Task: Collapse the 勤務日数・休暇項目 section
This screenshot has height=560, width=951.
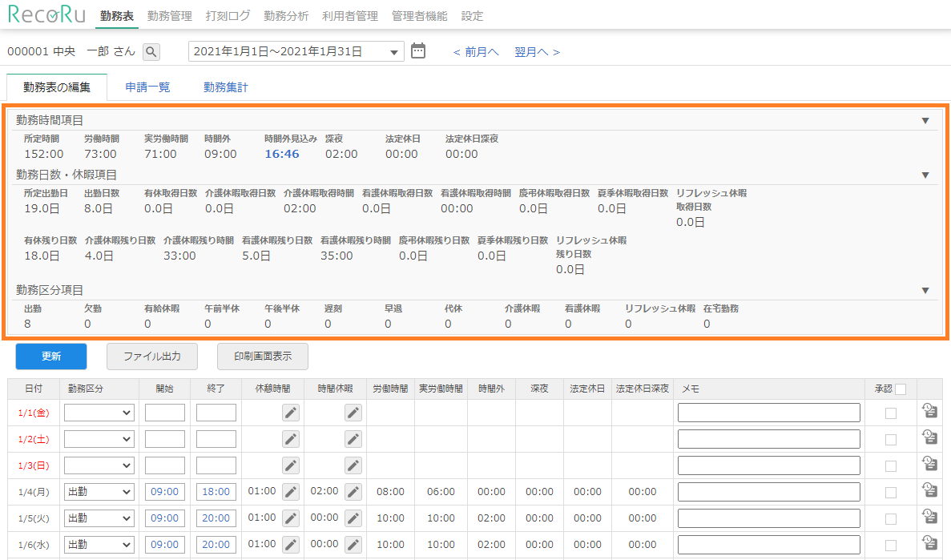Action: tap(925, 175)
